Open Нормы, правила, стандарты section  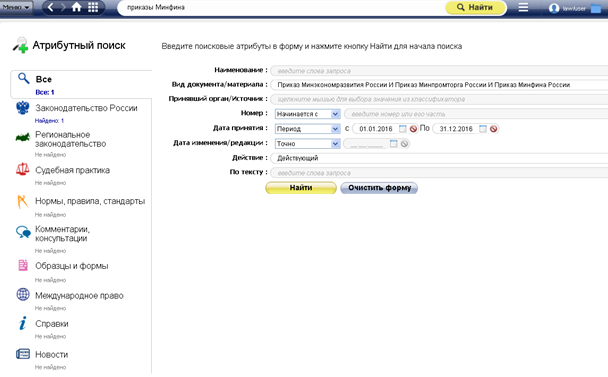point(90,201)
